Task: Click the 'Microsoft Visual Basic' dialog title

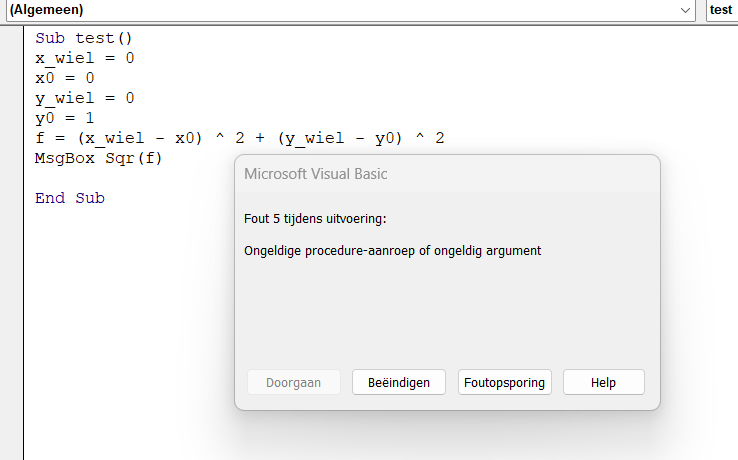Action: [316, 174]
